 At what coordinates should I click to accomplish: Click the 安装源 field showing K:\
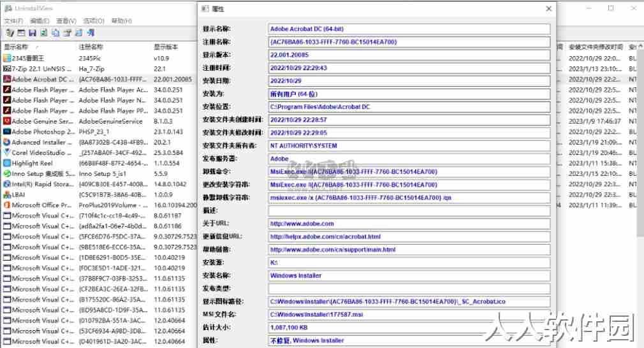pos(409,263)
